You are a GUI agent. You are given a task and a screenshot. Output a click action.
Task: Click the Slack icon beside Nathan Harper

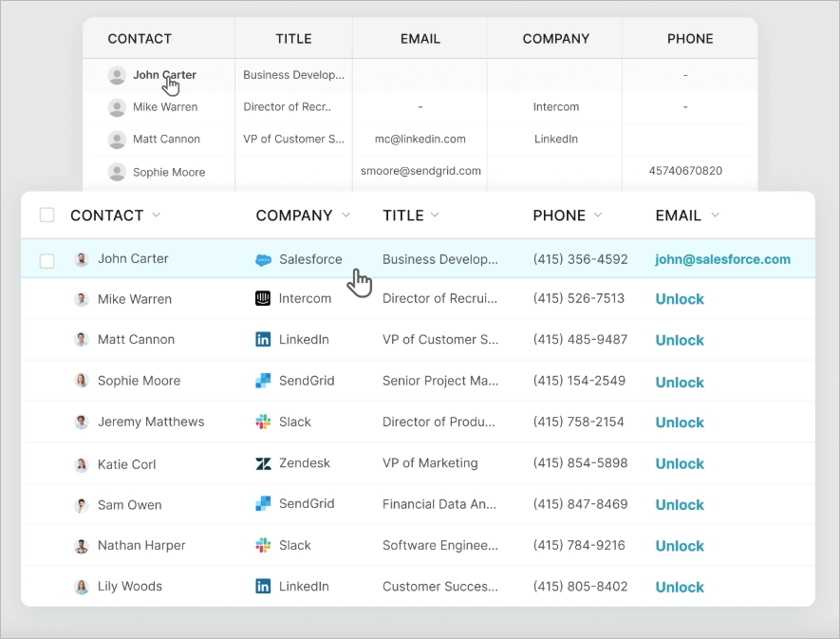(262, 545)
